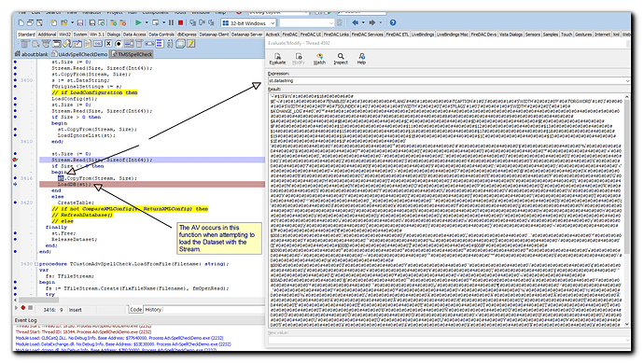
Task: Click the blue Back navigation arrow
Action: coord(356,22)
